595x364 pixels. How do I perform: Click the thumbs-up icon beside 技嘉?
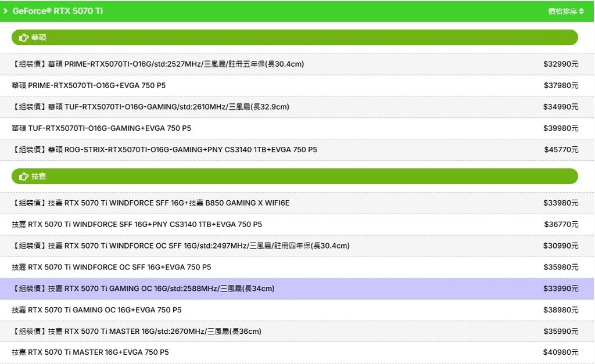pyautogui.click(x=24, y=176)
